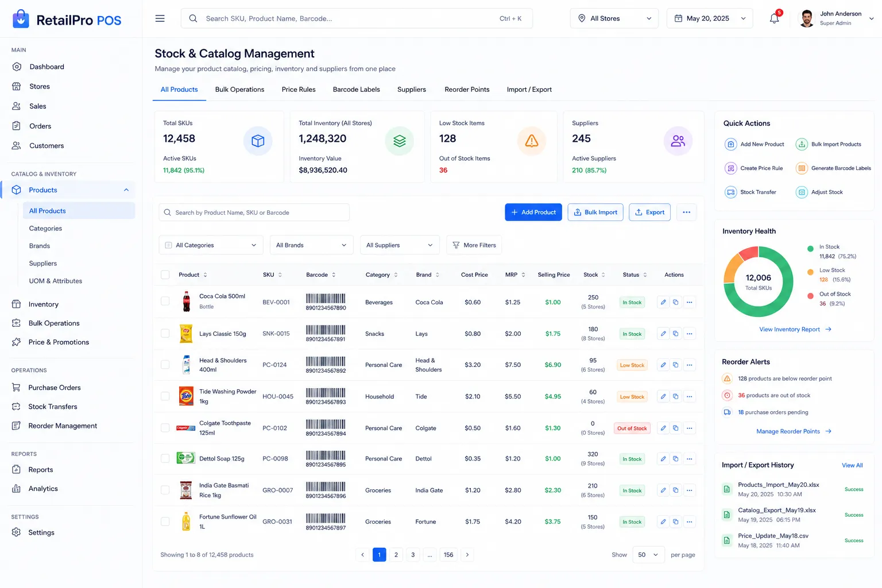This screenshot has width=882, height=588.
Task: Edit the Coca Cola 500ml row
Action: point(663,302)
